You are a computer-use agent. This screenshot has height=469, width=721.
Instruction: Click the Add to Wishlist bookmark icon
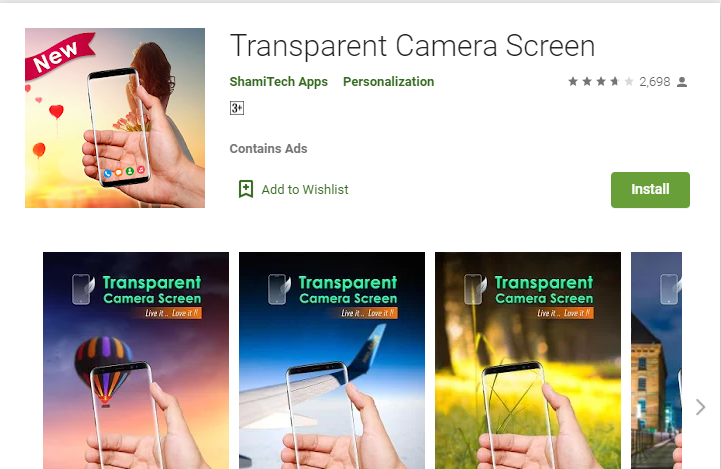pos(246,189)
